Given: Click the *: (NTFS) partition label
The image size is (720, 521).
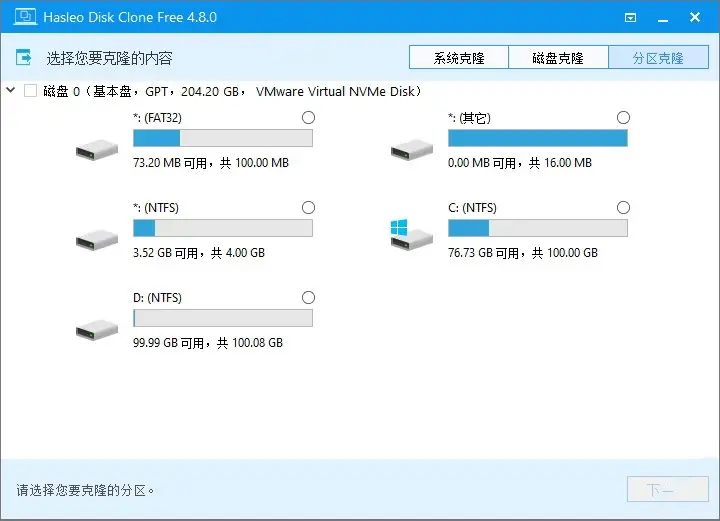Looking at the screenshot, I should click(156, 208).
